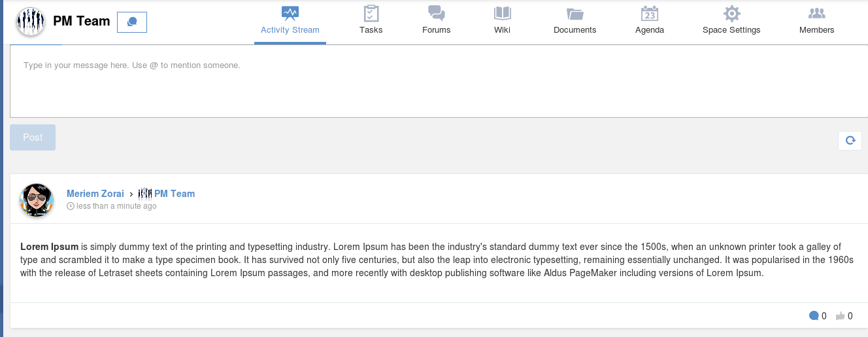Click the Activity Stream pulse icon
The width and height of the screenshot is (868, 337).
point(290,13)
